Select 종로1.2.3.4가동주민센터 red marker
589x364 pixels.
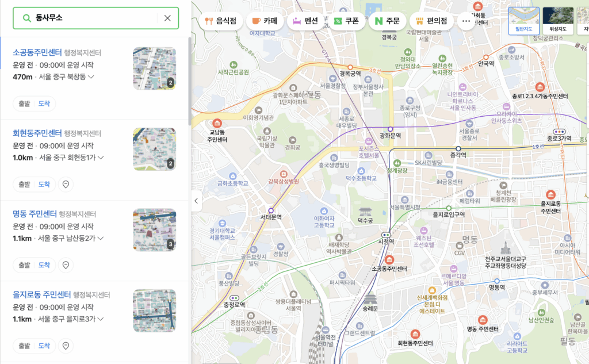(540, 87)
